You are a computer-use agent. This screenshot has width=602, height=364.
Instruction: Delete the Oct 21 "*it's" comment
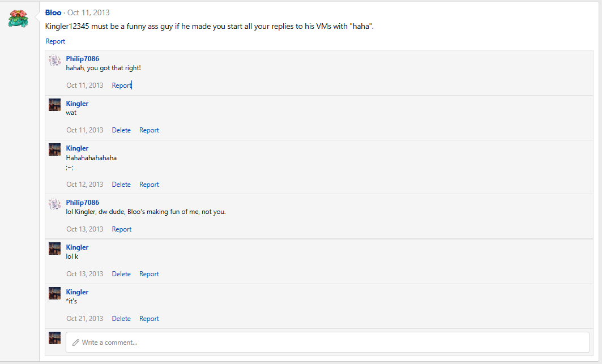[x=121, y=319]
